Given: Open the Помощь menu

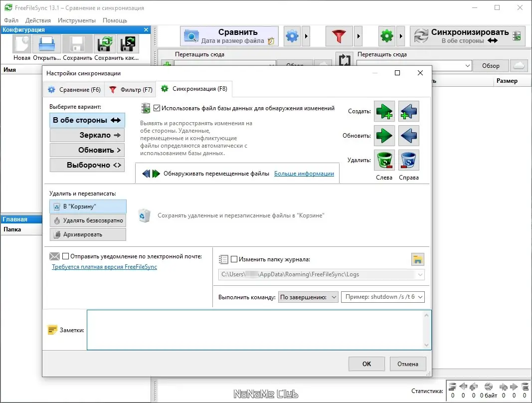Looking at the screenshot, I should click(115, 20).
